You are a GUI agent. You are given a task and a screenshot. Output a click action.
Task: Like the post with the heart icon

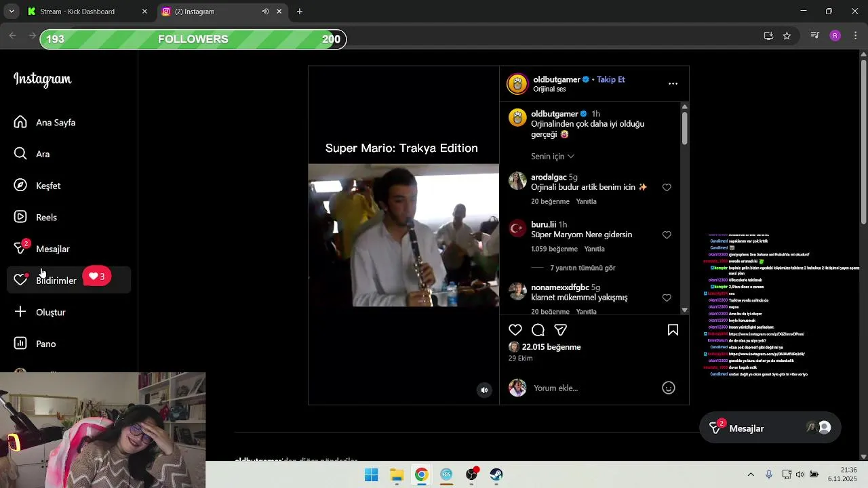pyautogui.click(x=515, y=330)
